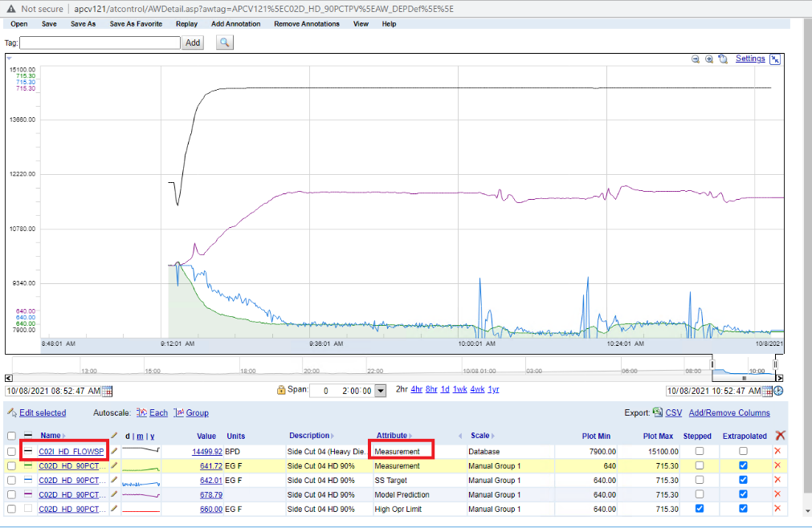Click the pencil edit icon for SS Target row
The height and width of the screenshot is (528, 812).
(114, 481)
